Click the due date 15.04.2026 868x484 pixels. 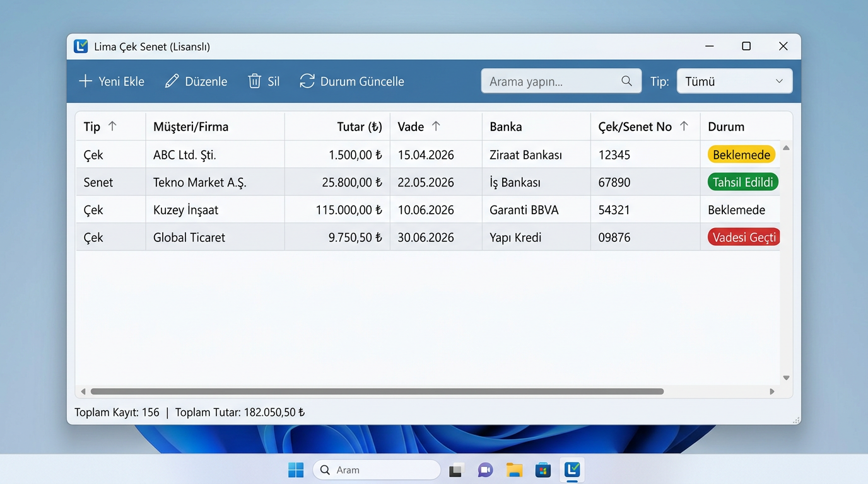[426, 155]
